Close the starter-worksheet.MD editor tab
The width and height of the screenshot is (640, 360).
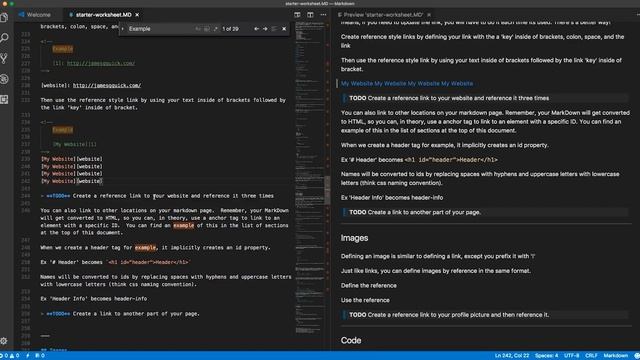click(137, 15)
